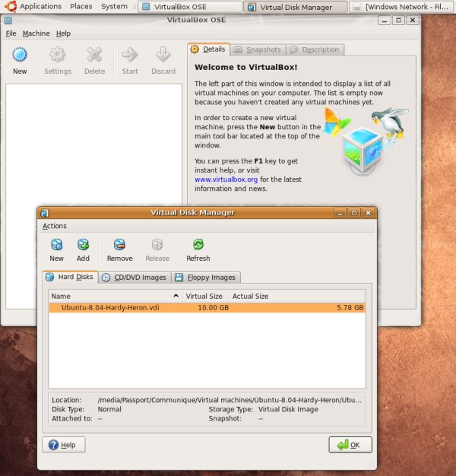Open the Places panel menu
456x476 pixels.
click(81, 6)
